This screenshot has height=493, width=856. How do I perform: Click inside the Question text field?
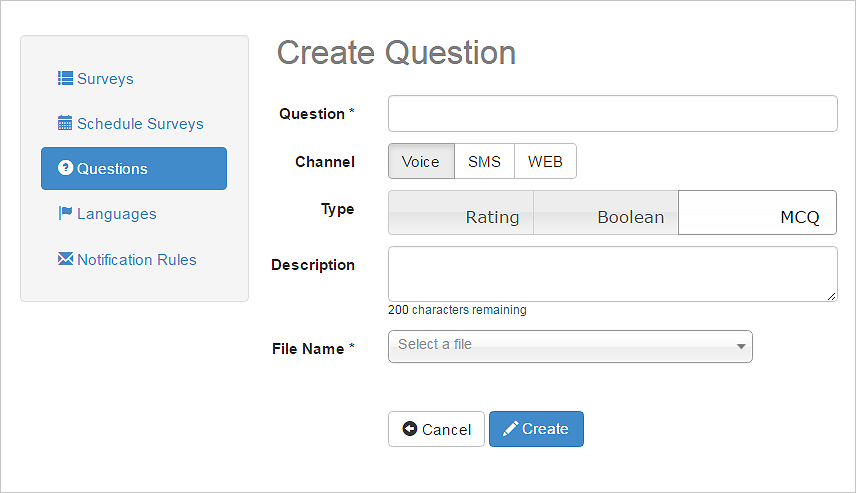coord(613,114)
